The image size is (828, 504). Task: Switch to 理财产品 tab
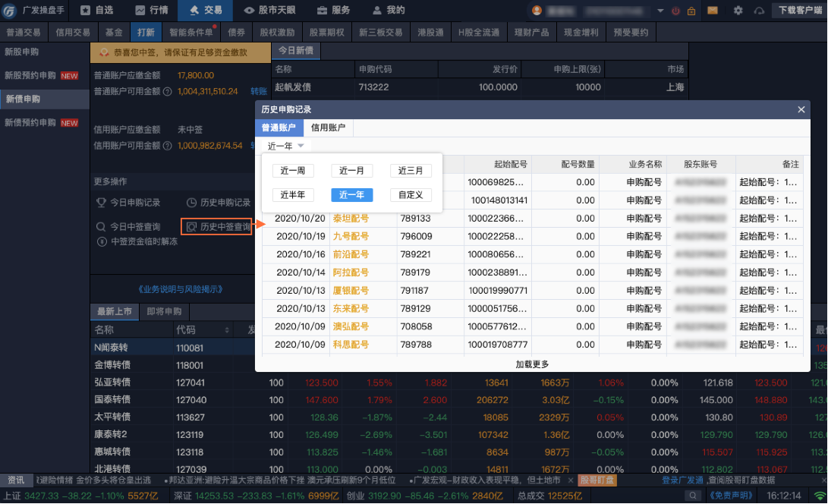click(532, 32)
